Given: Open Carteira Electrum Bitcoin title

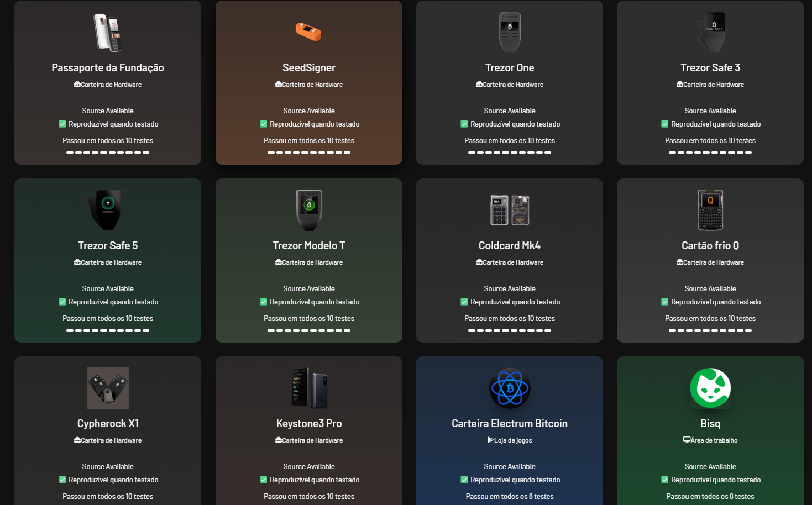Looking at the screenshot, I should pyautogui.click(x=510, y=423).
